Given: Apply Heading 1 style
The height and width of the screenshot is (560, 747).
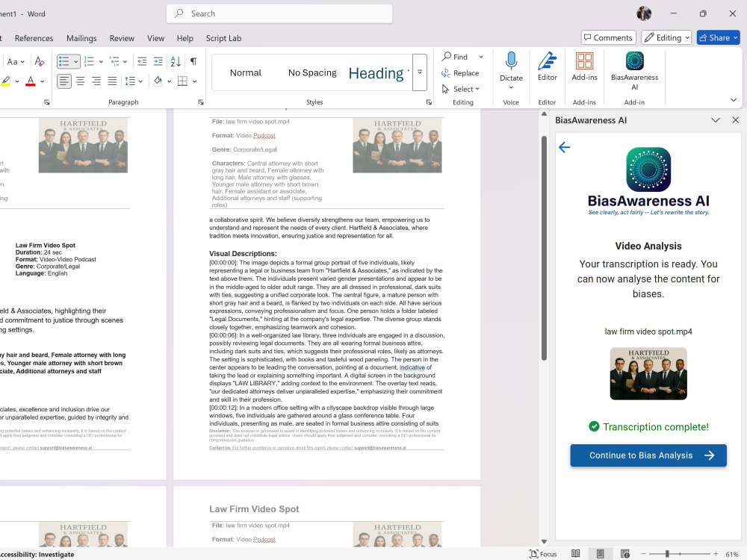Looking at the screenshot, I should click(378, 73).
